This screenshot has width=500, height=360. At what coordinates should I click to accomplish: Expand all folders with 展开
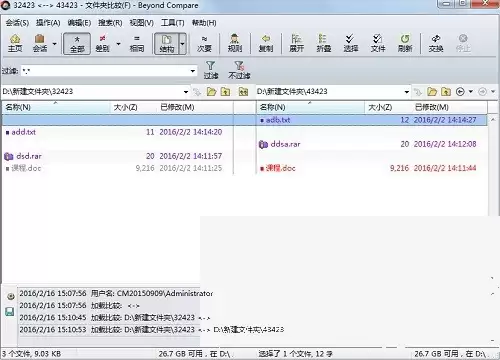(296, 43)
